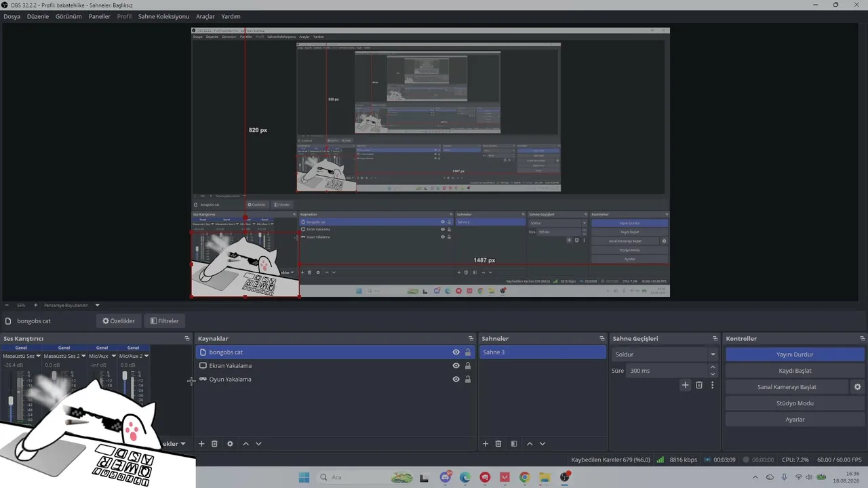The height and width of the screenshot is (488, 868).
Task: Add a new source in Kaynaklar panel
Action: pos(201,444)
